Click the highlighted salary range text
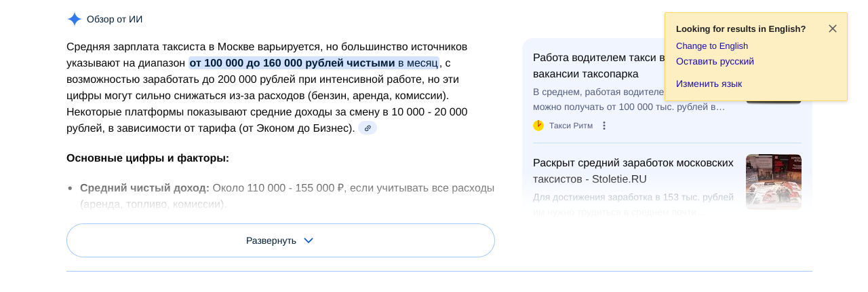The image size is (868, 292). tap(292, 63)
